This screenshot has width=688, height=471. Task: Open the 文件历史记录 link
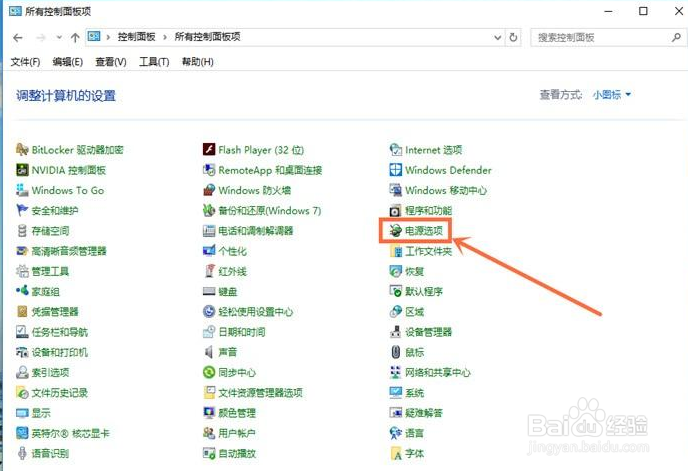tap(60, 392)
